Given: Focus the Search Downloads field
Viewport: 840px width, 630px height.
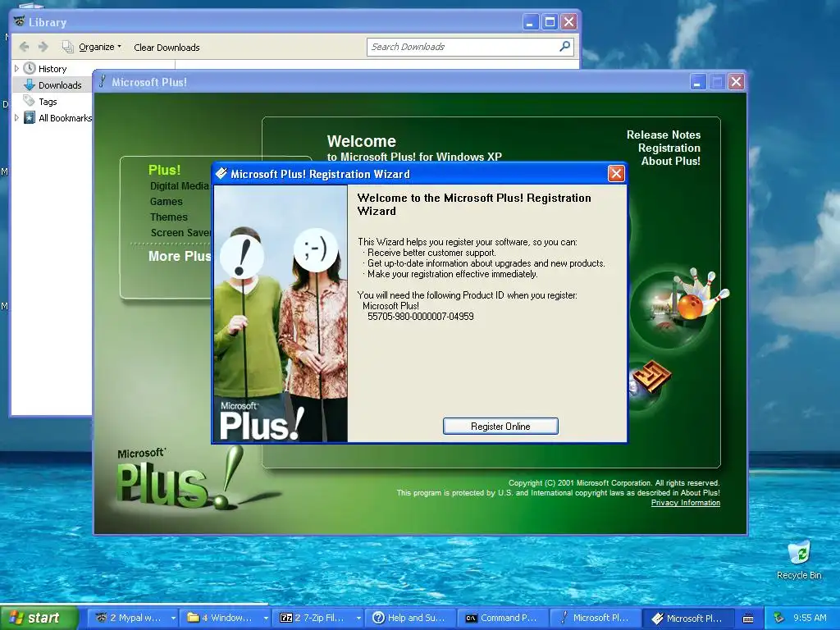Looking at the screenshot, I should tap(463, 47).
